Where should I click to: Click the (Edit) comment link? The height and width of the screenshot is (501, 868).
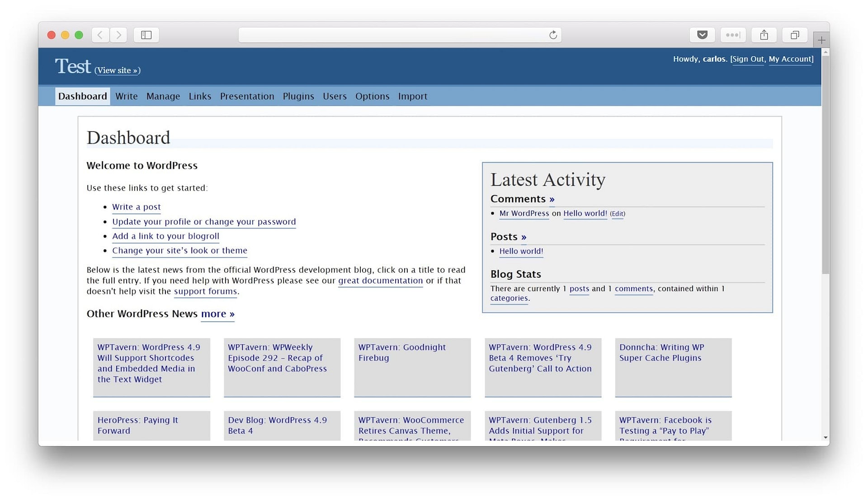pos(618,214)
